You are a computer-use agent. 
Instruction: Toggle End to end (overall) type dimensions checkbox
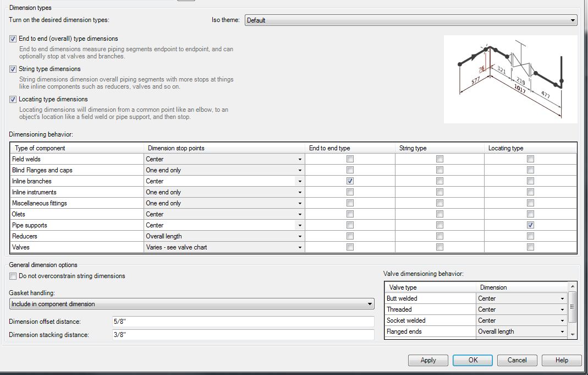[13, 39]
